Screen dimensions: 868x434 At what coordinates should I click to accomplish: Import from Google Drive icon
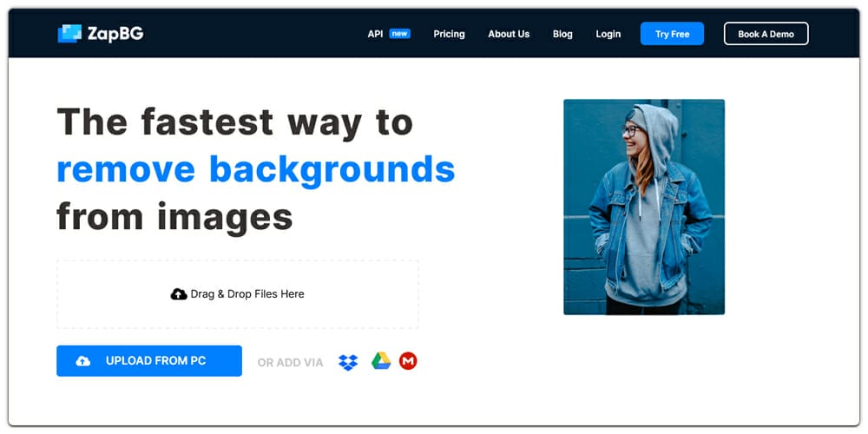[381, 361]
